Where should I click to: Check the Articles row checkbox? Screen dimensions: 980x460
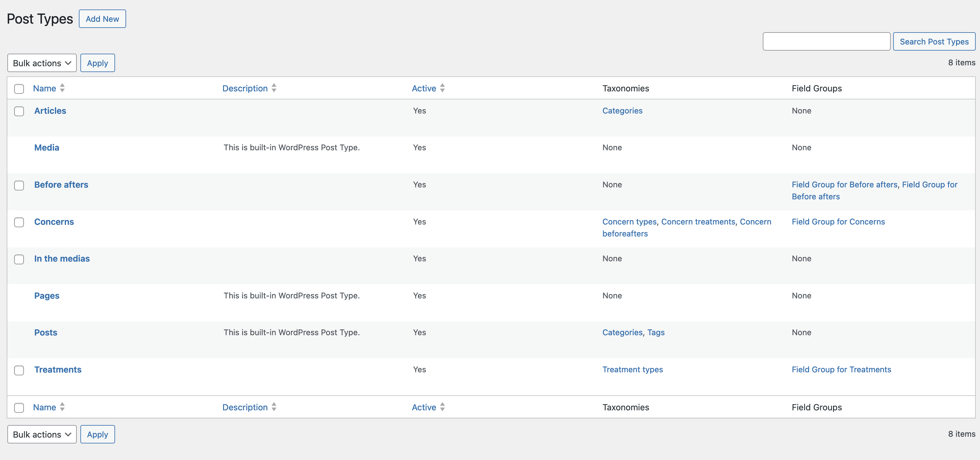pos(19,111)
